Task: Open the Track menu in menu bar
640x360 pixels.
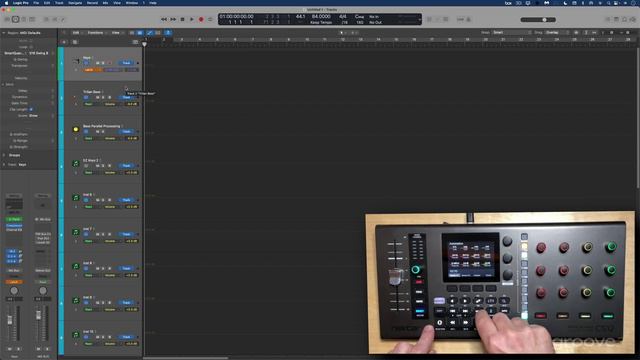Action: click(x=59, y=3)
